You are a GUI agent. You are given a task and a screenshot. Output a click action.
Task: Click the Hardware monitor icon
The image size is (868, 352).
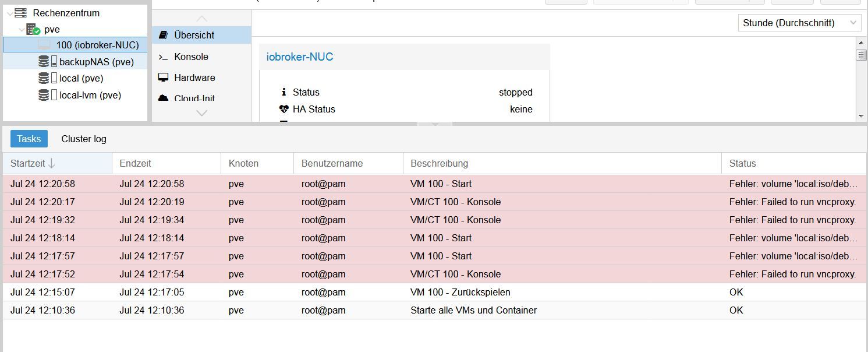pos(164,78)
